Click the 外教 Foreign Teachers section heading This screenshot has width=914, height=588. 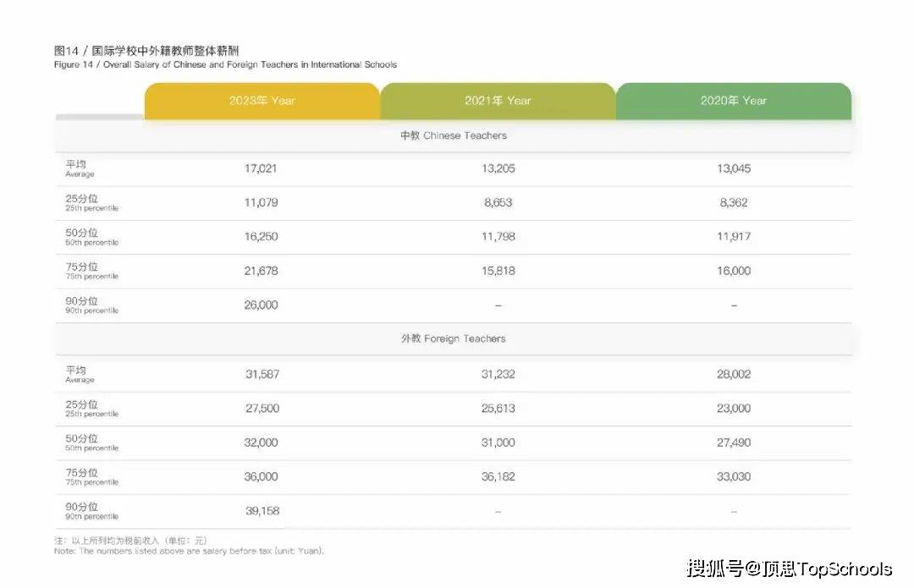click(454, 338)
